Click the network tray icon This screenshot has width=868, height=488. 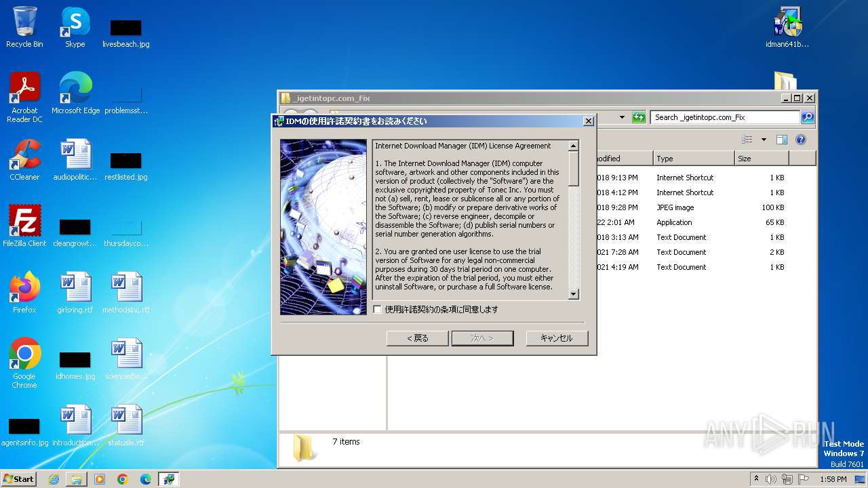point(787,479)
